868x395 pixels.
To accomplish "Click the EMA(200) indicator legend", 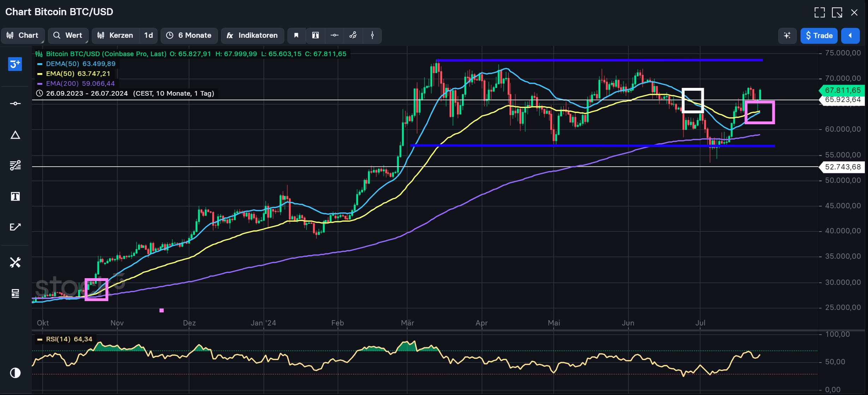I will click(80, 84).
